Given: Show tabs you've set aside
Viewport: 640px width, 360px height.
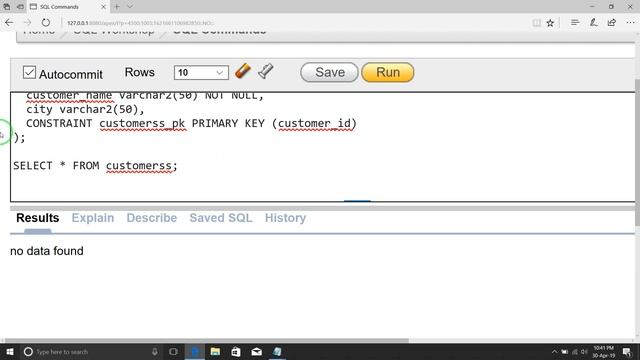Looking at the screenshot, I should pos(7,7).
